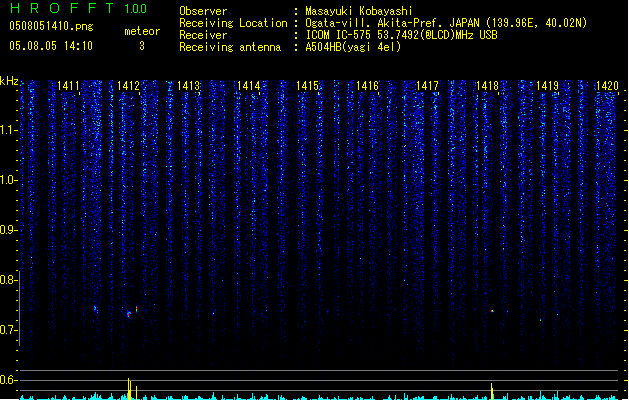Click the Receiving antenna label

click(230, 47)
